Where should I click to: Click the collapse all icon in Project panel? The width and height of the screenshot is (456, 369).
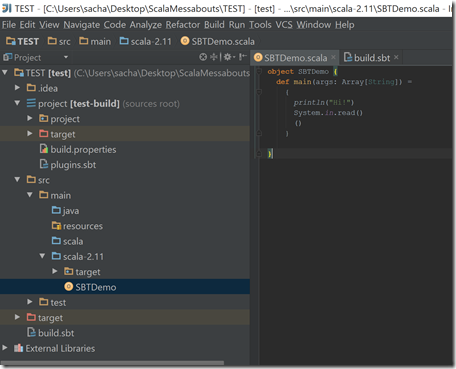215,57
